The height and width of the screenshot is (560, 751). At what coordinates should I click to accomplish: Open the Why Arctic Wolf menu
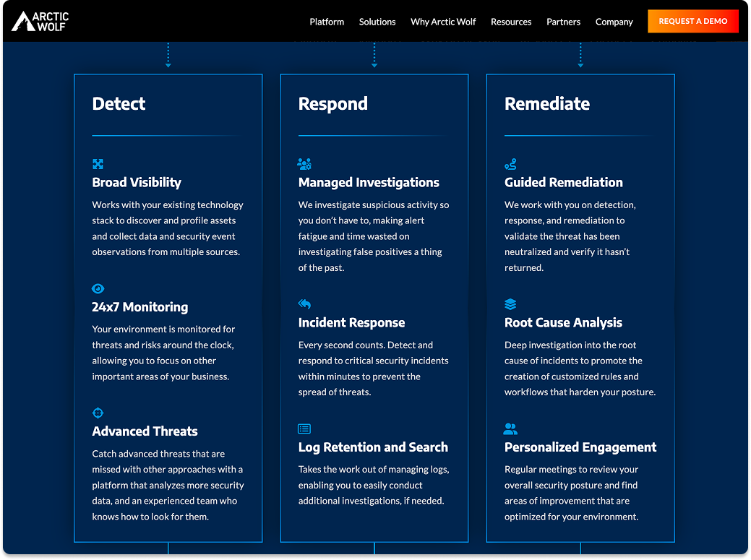point(443,22)
